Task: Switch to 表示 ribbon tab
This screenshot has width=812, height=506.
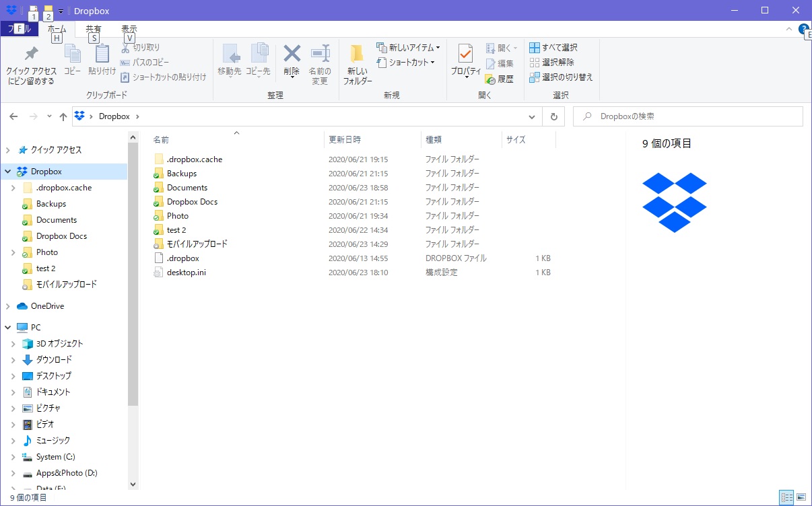Action: [x=129, y=29]
